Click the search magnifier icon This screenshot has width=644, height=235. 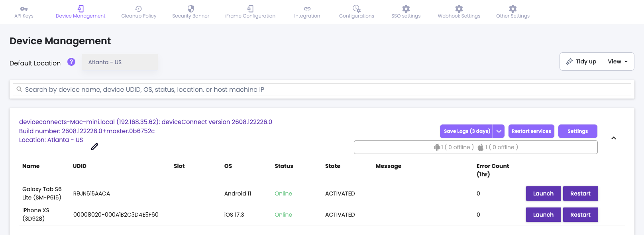tap(19, 89)
